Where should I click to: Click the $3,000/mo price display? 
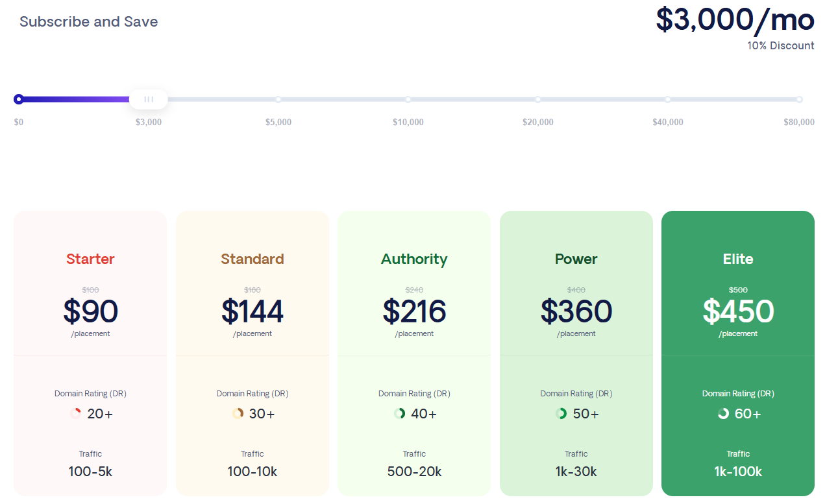(x=736, y=20)
